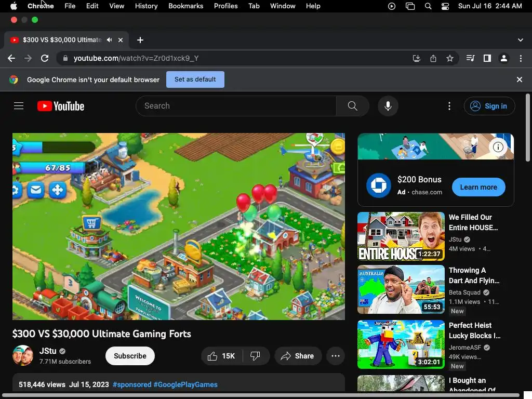The height and width of the screenshot is (399, 532).
Task: Click the menu bar date and time
Action: click(489, 6)
